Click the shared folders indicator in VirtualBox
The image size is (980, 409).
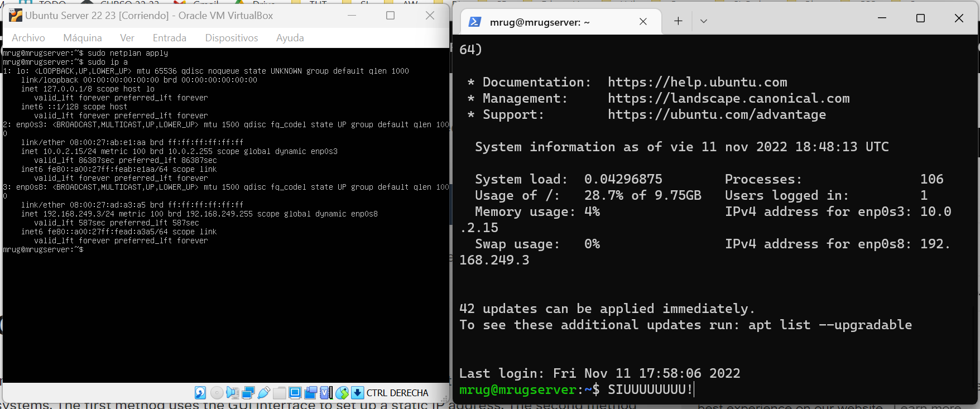click(280, 393)
